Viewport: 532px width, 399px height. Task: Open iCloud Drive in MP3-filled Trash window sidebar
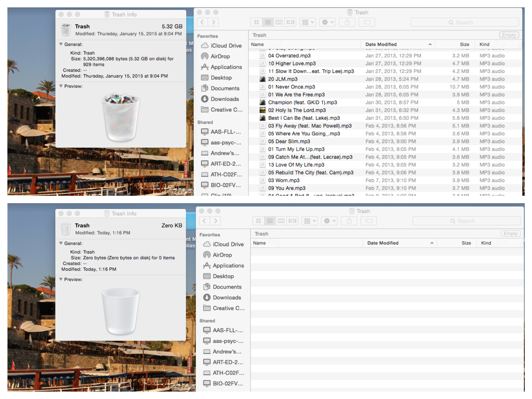pos(221,46)
